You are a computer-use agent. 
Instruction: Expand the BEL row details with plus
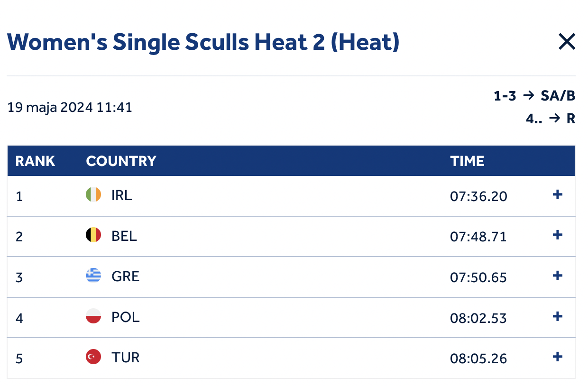pos(558,235)
